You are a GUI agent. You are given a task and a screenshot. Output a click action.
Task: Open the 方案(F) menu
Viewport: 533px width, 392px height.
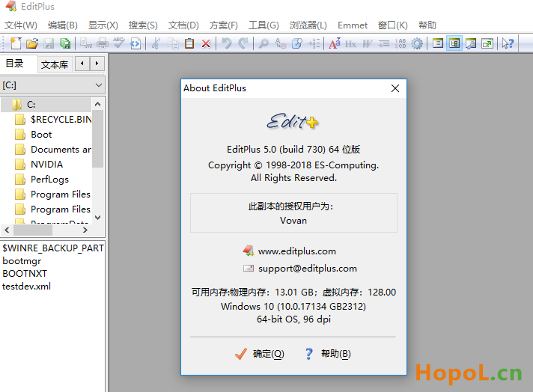223,25
